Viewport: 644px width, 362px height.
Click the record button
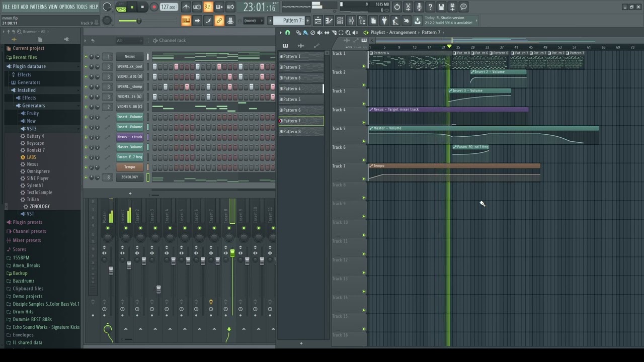[154, 7]
